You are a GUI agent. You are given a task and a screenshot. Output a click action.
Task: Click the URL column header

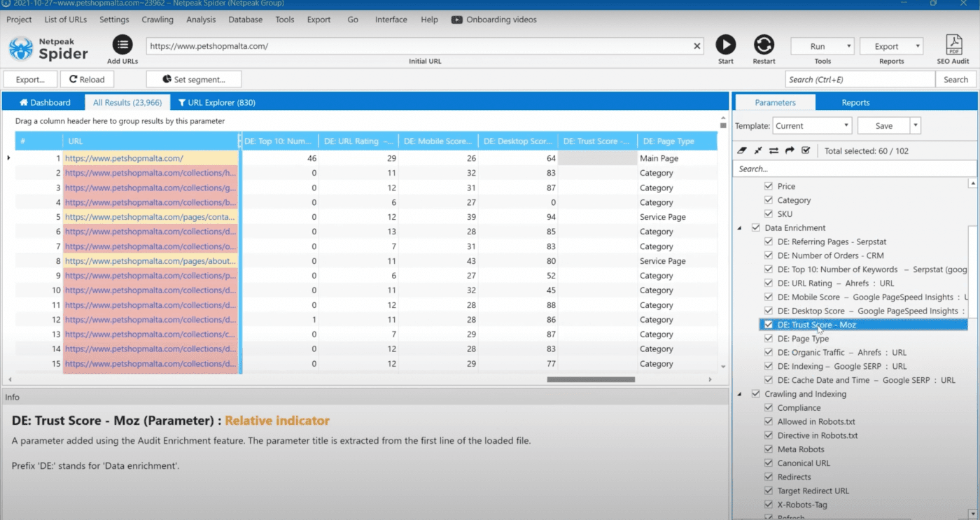pos(150,141)
